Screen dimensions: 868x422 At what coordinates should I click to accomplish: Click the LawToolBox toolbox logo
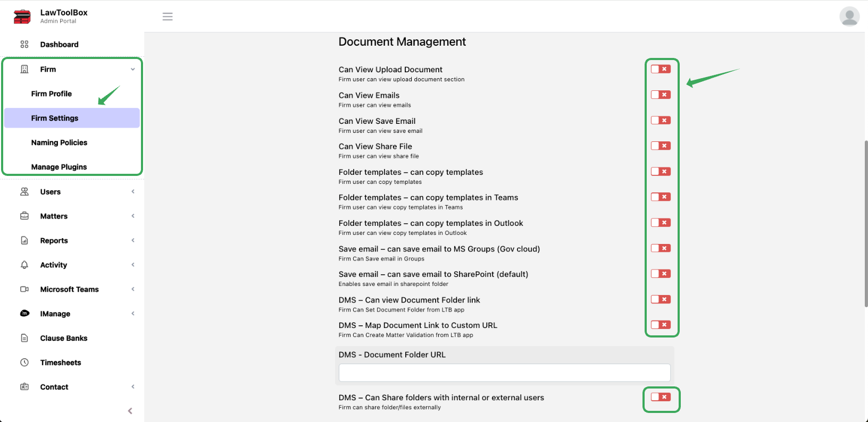point(22,16)
